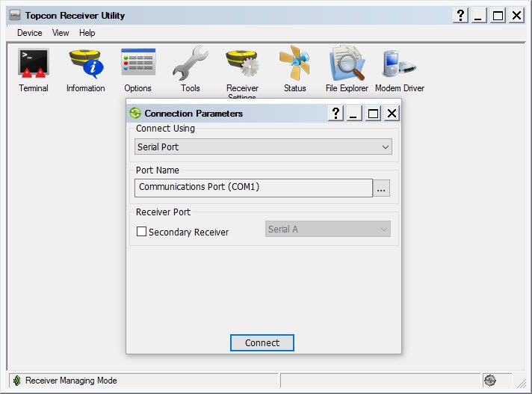The width and height of the screenshot is (532, 394).
Task: Open the Modem Driver icon
Action: pos(399,64)
